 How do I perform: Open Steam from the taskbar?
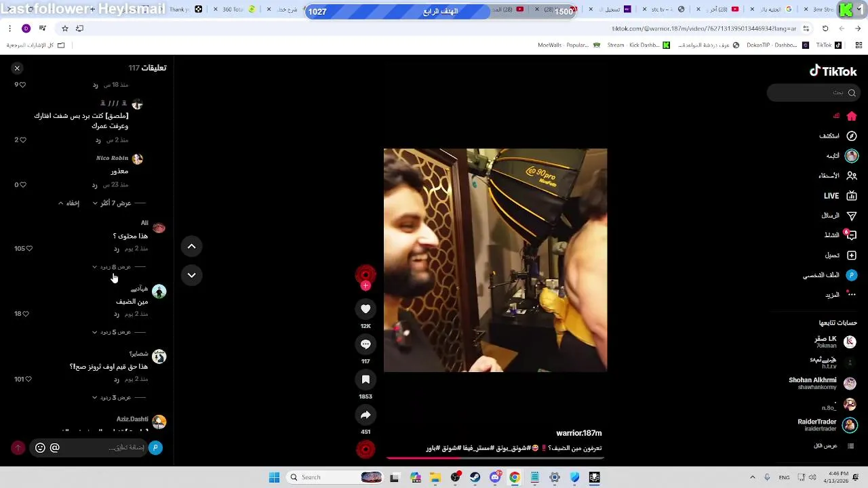475,477
